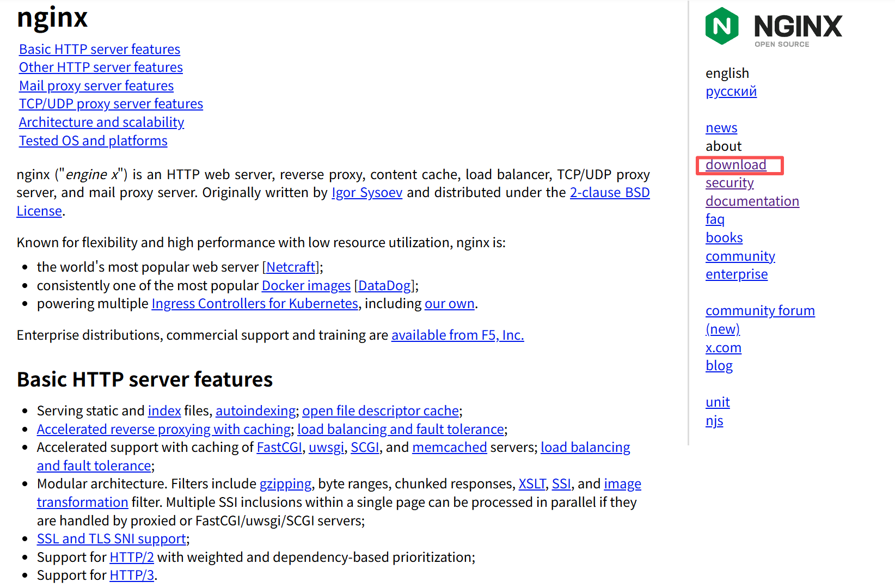Screen dimensions: 895x588
Task: Open the nginx documentation
Action: tap(752, 201)
